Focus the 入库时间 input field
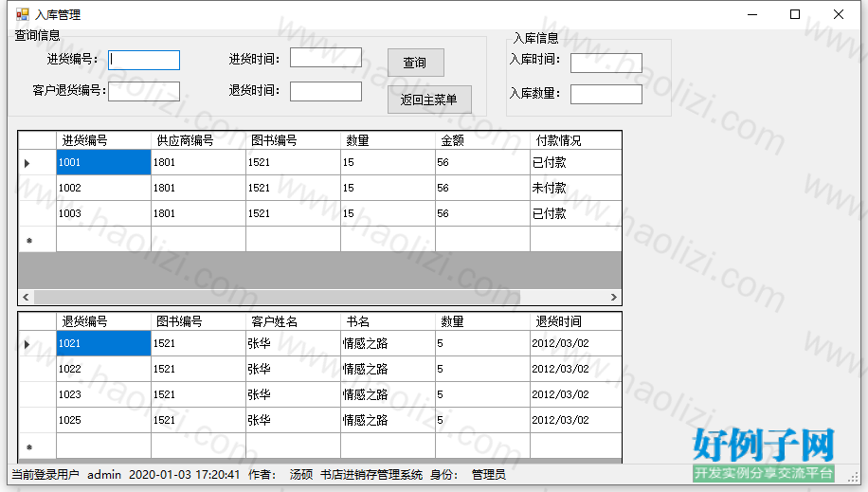The height and width of the screenshot is (492, 868). click(606, 63)
